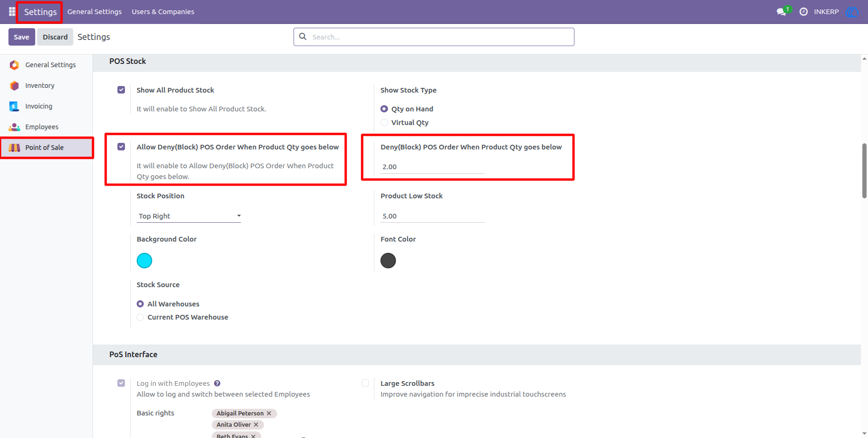Click the General Settings sidebar icon
This screenshot has width=868, height=438.
(15, 65)
